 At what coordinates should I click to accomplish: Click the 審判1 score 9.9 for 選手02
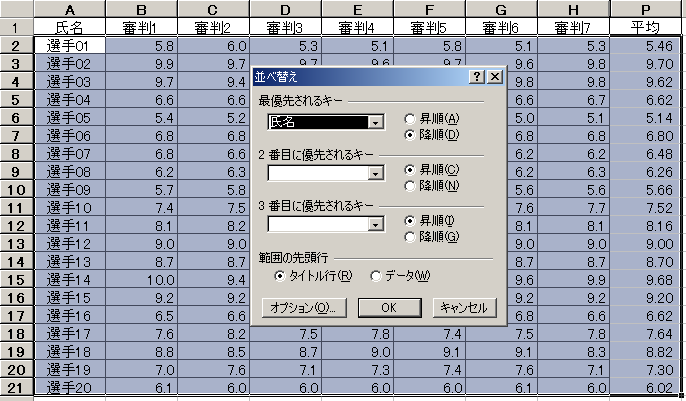pyautogui.click(x=141, y=64)
